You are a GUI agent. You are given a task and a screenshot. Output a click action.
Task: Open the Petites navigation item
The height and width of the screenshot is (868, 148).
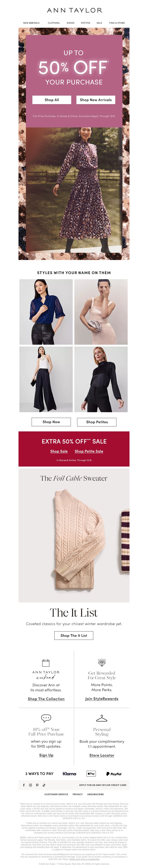[86, 23]
